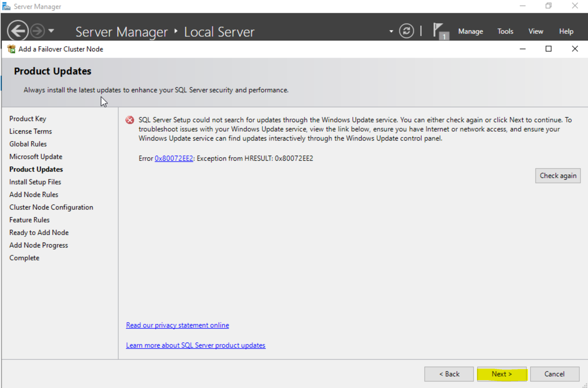
Task: Close the Add a Failover Cluster Node dialog
Action: click(x=575, y=49)
